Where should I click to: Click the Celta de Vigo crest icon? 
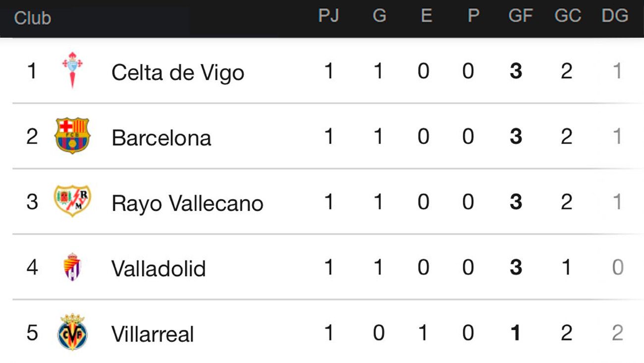pos(72,70)
